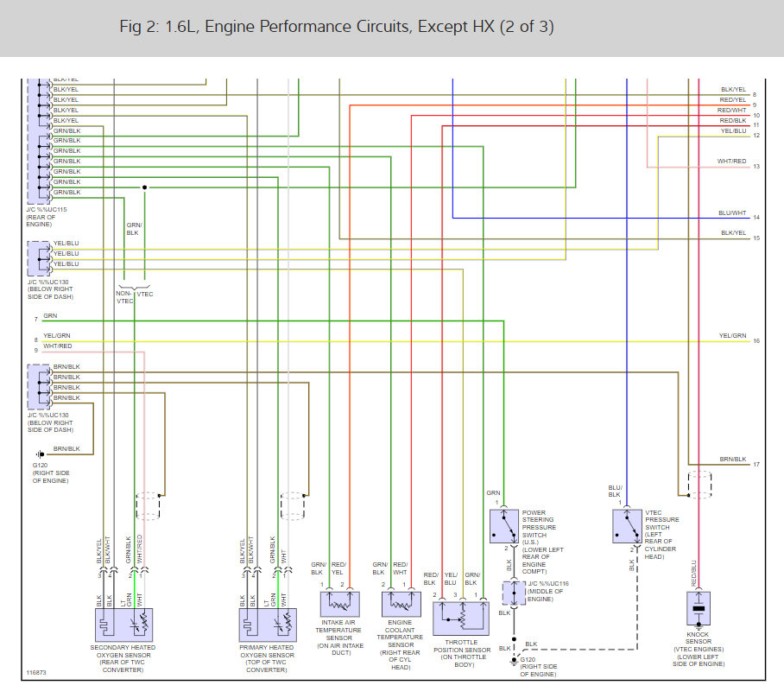The width and height of the screenshot is (784, 698).
Task: Click the RED/BLK label at pin 11
Action: click(x=733, y=121)
